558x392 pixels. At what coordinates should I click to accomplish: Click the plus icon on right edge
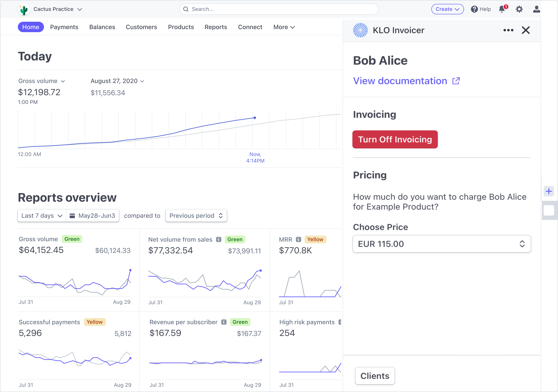point(548,191)
